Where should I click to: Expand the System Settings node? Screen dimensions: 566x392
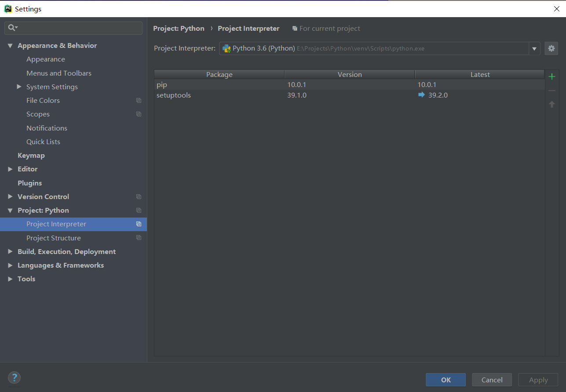[x=19, y=87]
